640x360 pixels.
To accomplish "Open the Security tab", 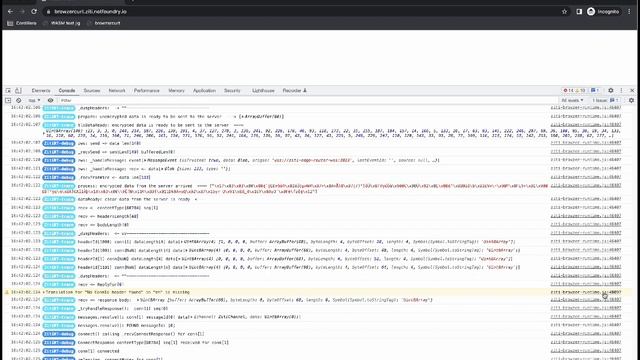I will pos(232,91).
